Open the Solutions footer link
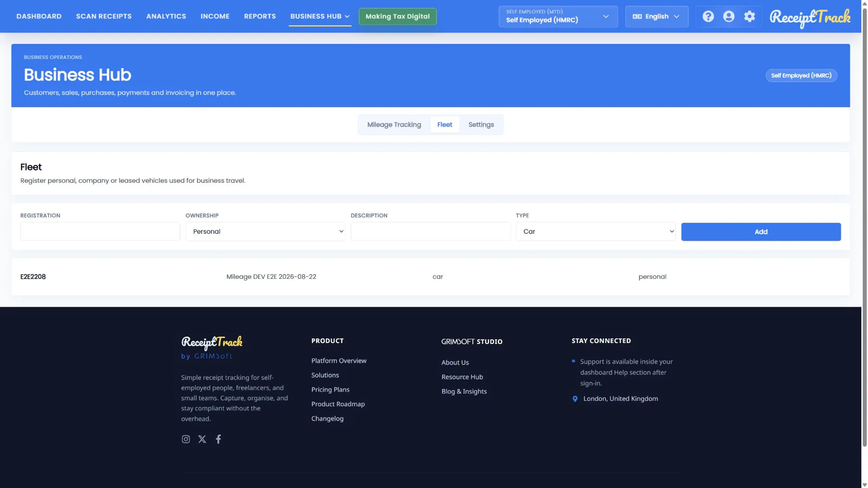The width and height of the screenshot is (868, 488). click(x=325, y=375)
